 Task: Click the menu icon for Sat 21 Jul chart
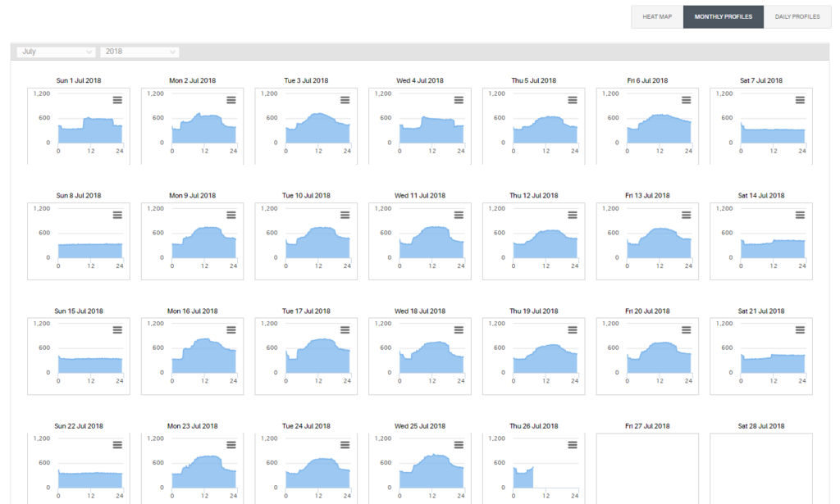(800, 330)
